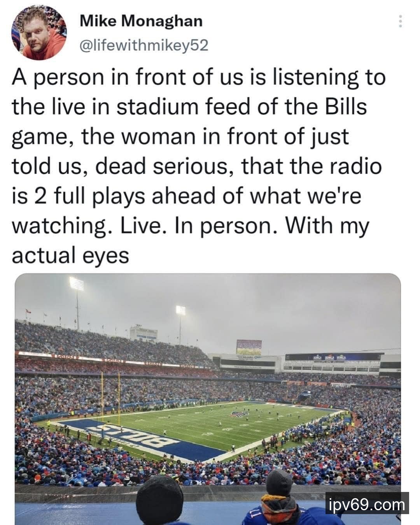Click the video scoreboard in the photo
The width and height of the screenshot is (420, 525).
(249, 347)
